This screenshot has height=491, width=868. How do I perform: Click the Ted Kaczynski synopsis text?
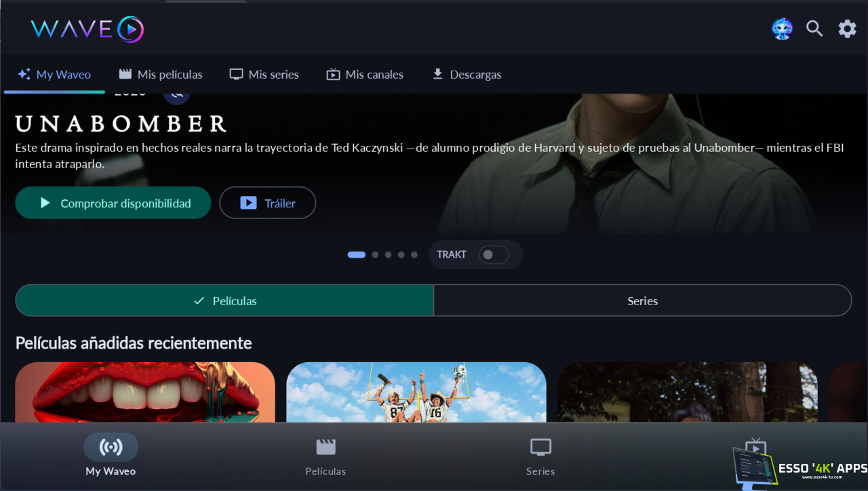point(429,155)
